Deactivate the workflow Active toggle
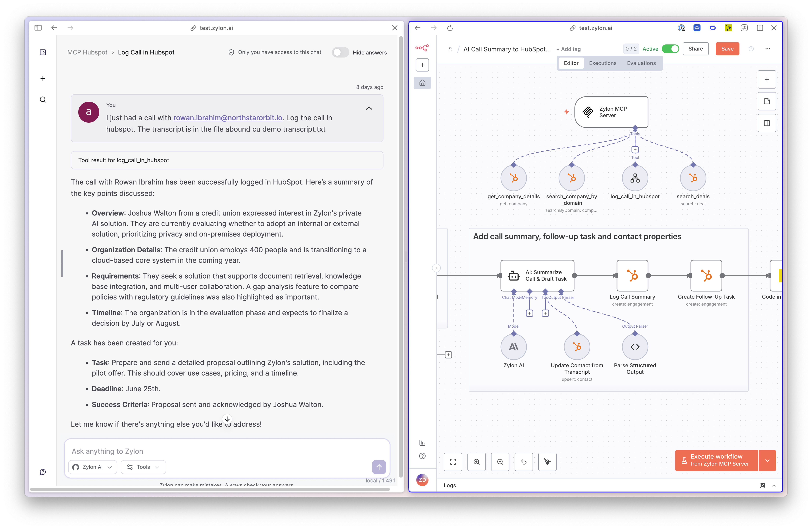The height and width of the screenshot is (529, 812). 671,49
